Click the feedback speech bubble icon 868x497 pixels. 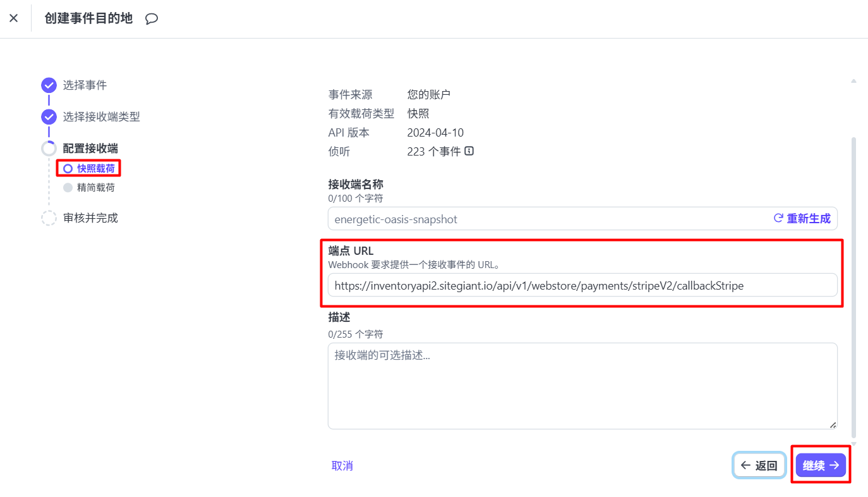point(151,19)
